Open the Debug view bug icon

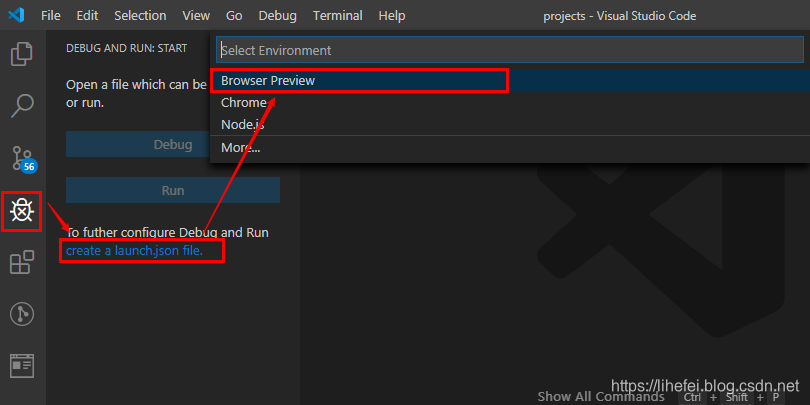coord(22,211)
